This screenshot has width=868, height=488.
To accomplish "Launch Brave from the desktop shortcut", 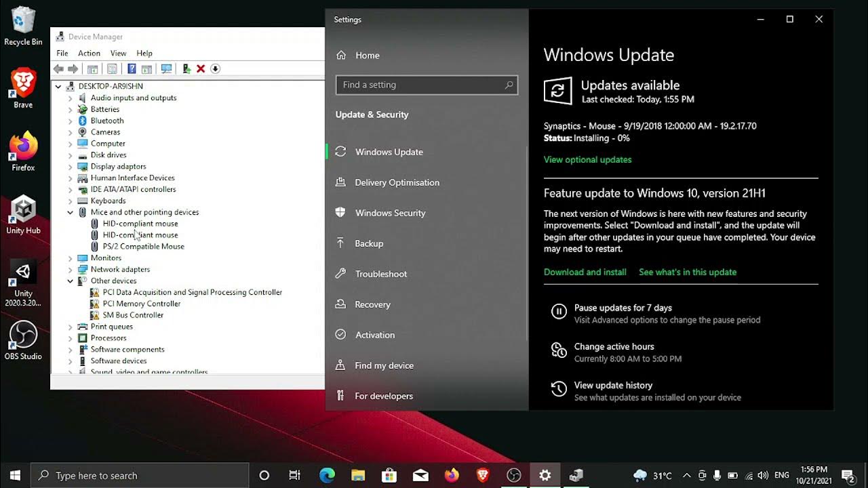I will pyautogui.click(x=23, y=88).
